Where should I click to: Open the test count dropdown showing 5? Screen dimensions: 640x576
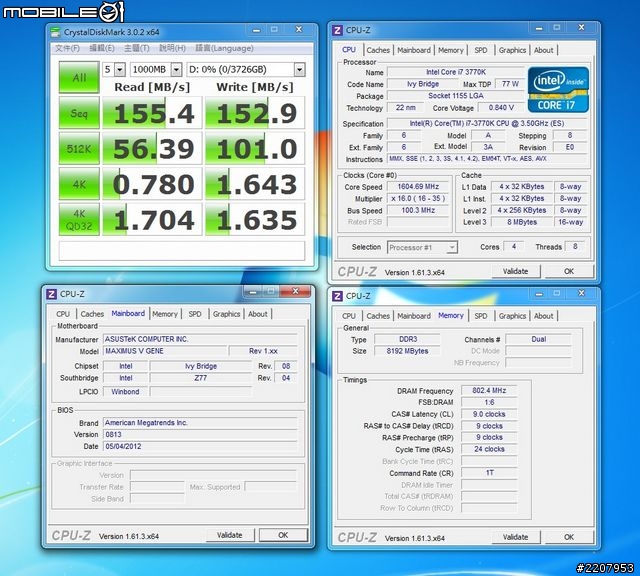tap(114, 69)
